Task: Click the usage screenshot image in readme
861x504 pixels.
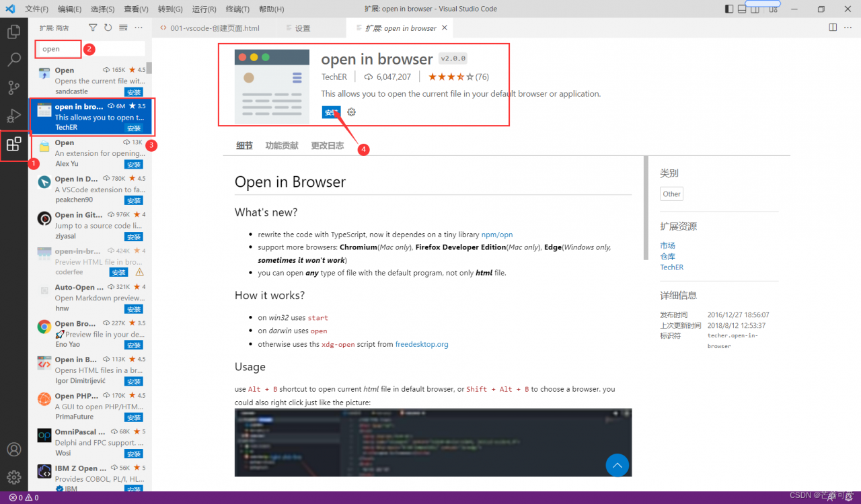Action: [x=433, y=442]
